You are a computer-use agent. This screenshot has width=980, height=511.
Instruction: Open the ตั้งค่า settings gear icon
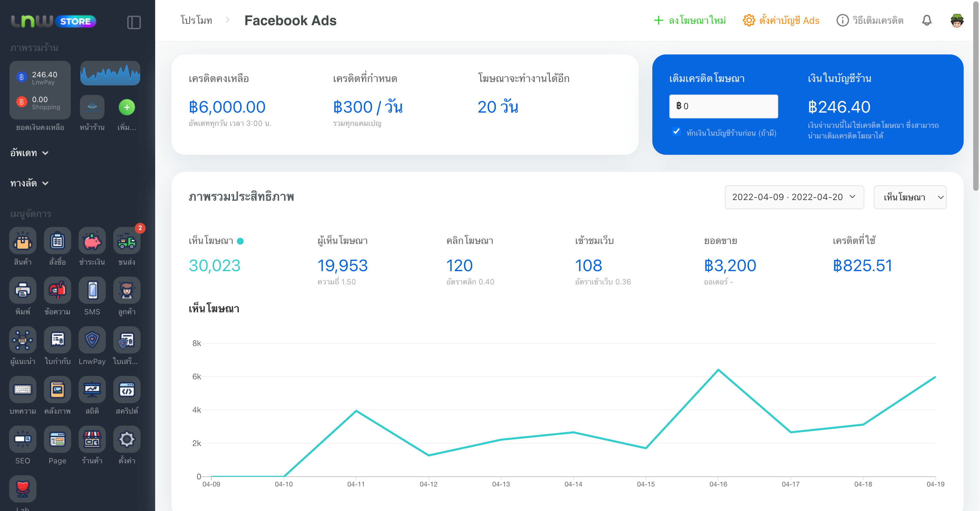[x=127, y=439]
